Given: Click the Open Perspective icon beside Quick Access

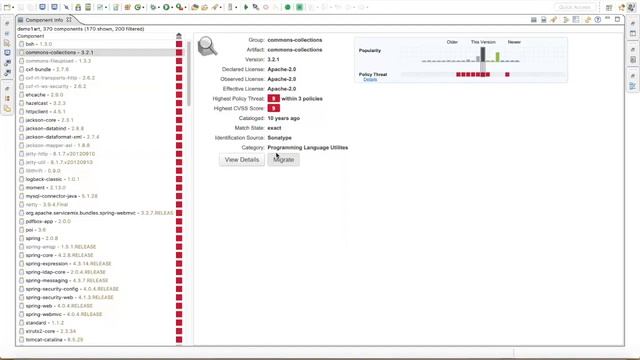Looking at the screenshot, I should [x=609, y=7].
